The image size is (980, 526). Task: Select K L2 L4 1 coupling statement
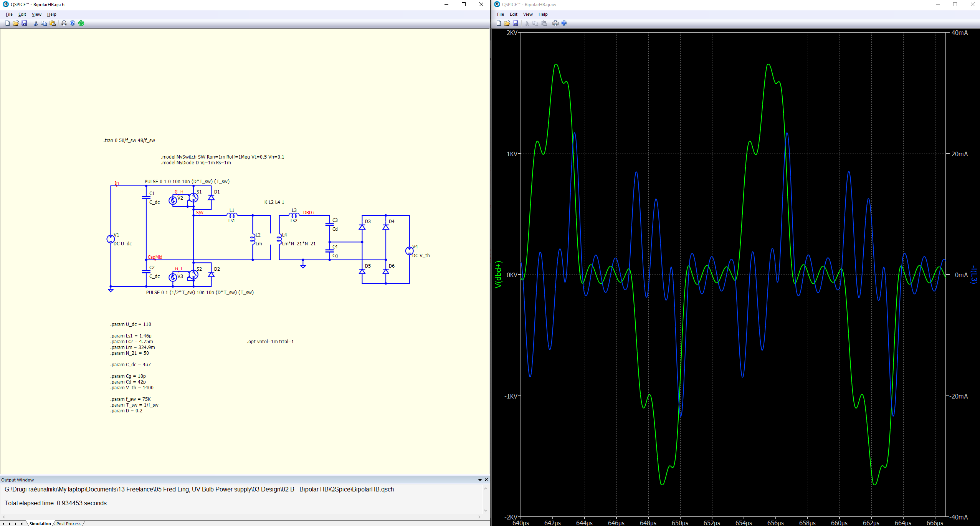[274, 202]
